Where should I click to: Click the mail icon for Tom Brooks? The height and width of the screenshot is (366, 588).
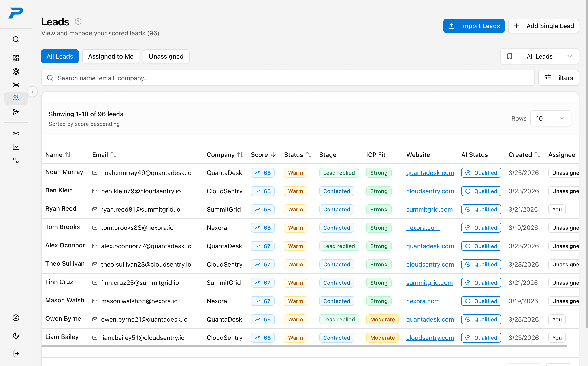pyautogui.click(x=95, y=228)
